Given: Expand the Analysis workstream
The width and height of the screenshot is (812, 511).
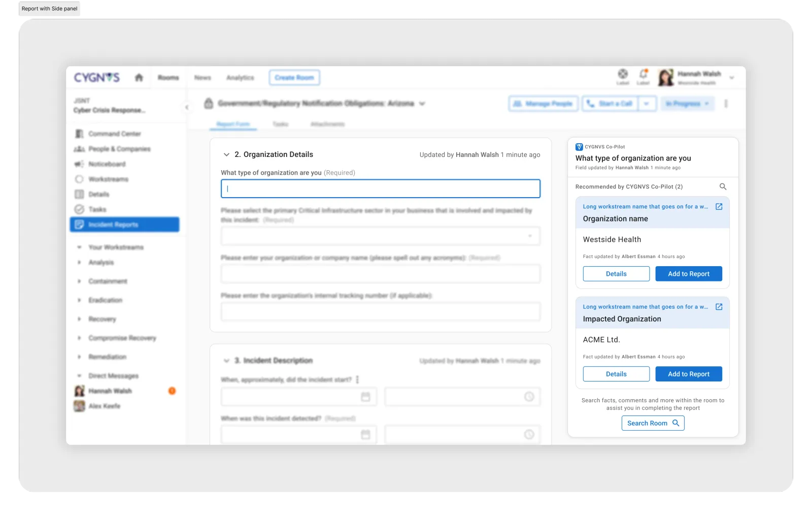Looking at the screenshot, I should tap(79, 263).
